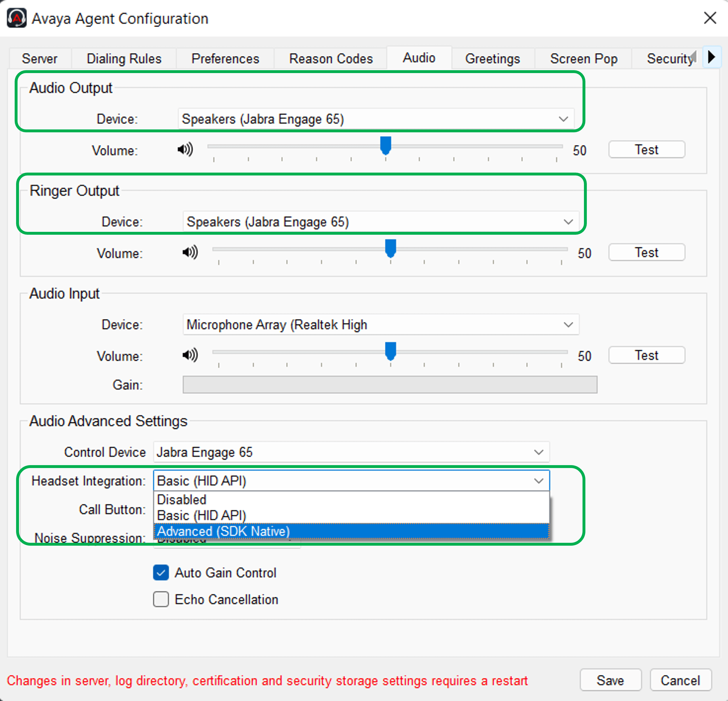Click the Ringer Output volume slider handle
The width and height of the screenshot is (728, 701).
(x=390, y=248)
